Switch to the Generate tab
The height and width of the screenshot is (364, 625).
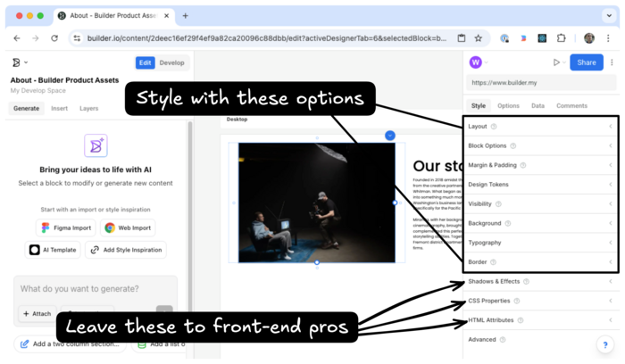click(x=26, y=108)
